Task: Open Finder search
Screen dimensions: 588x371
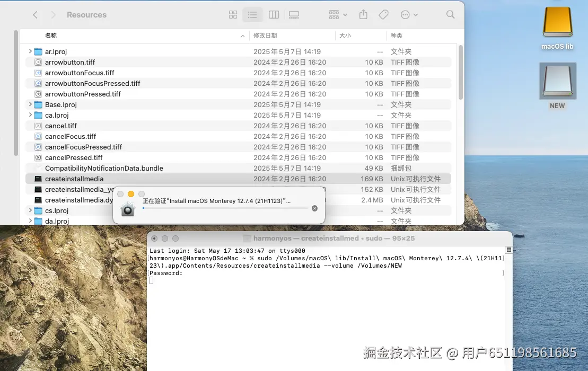Action: [x=450, y=15]
